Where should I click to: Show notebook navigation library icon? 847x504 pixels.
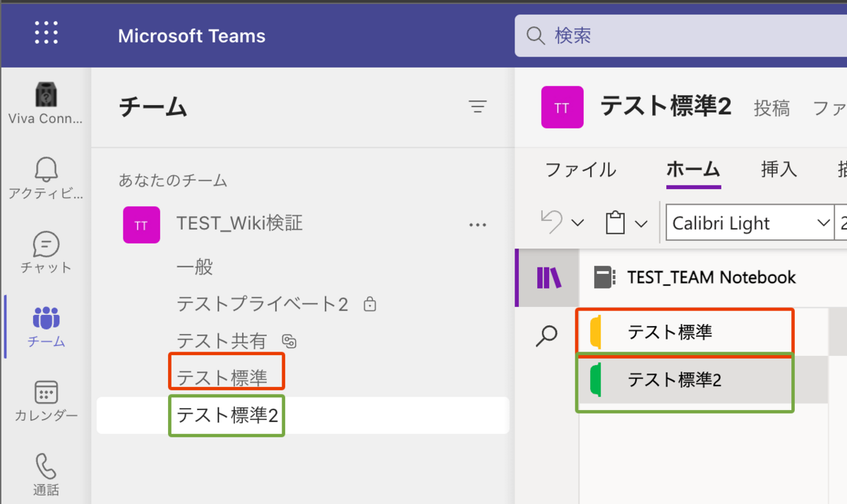548,277
